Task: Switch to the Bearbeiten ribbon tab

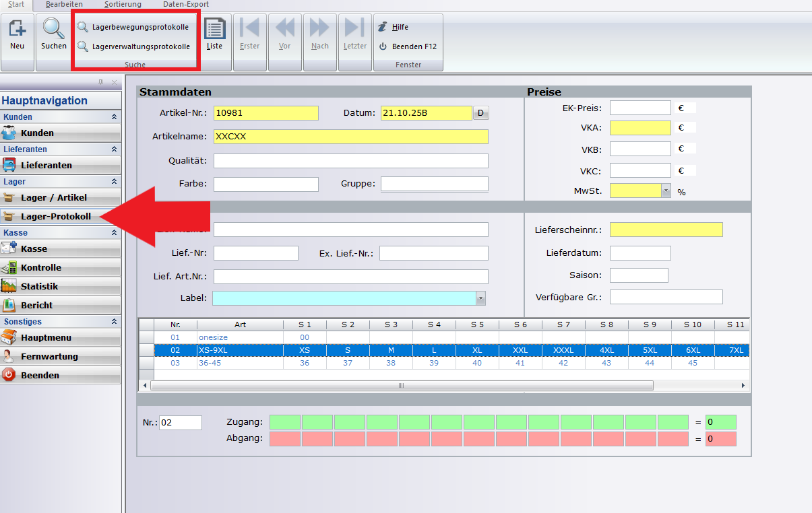Action: (x=64, y=4)
